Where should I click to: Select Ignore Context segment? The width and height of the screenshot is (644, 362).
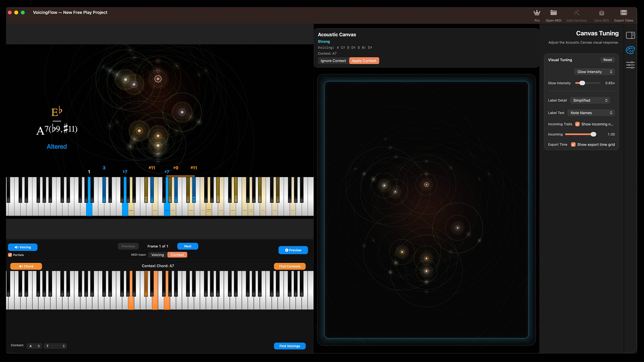pos(333,61)
